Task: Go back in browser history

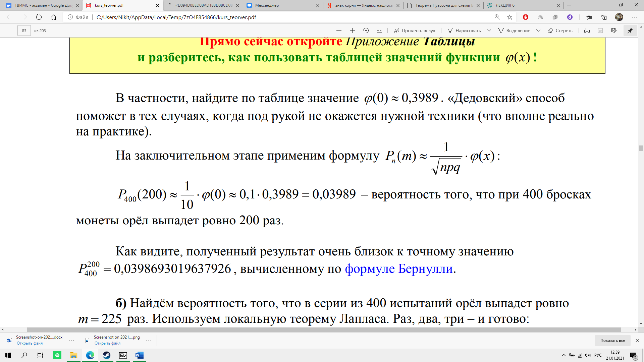Action: [9, 17]
